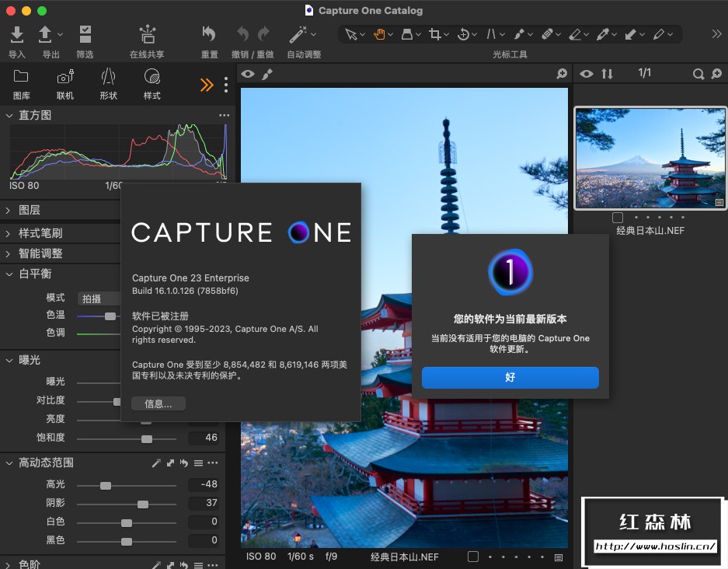Select the 经典日本山.NEF thumbnail in browser
Image resolution: width=728 pixels, height=569 pixels.
pyautogui.click(x=651, y=158)
